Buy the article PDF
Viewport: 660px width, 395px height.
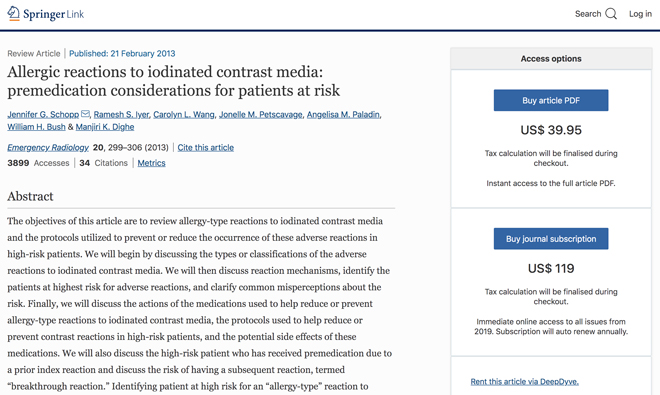coord(551,100)
